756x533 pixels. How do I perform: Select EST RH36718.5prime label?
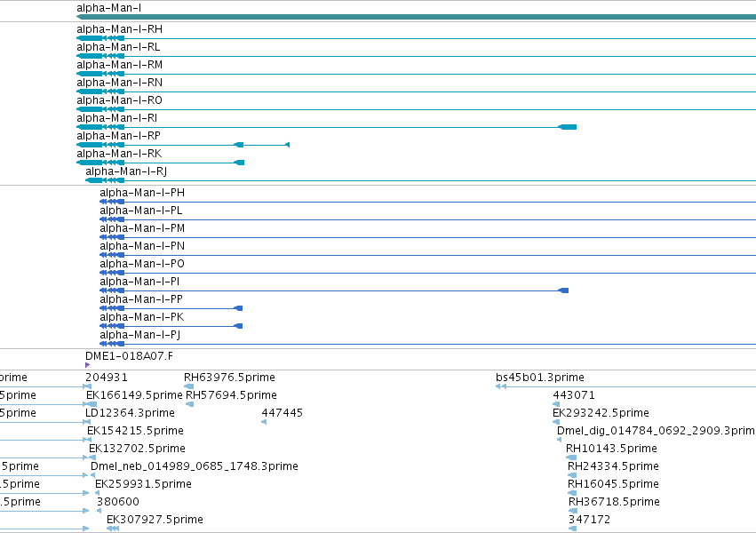click(614, 503)
